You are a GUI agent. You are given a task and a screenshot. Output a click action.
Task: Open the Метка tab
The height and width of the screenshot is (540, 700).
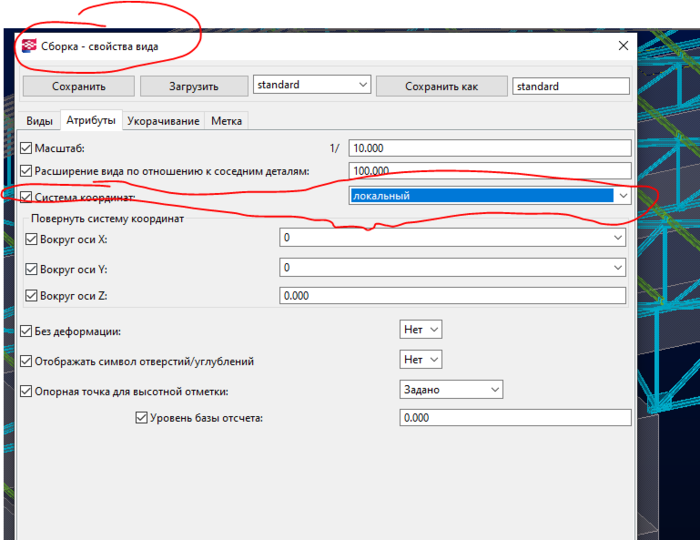click(x=226, y=121)
